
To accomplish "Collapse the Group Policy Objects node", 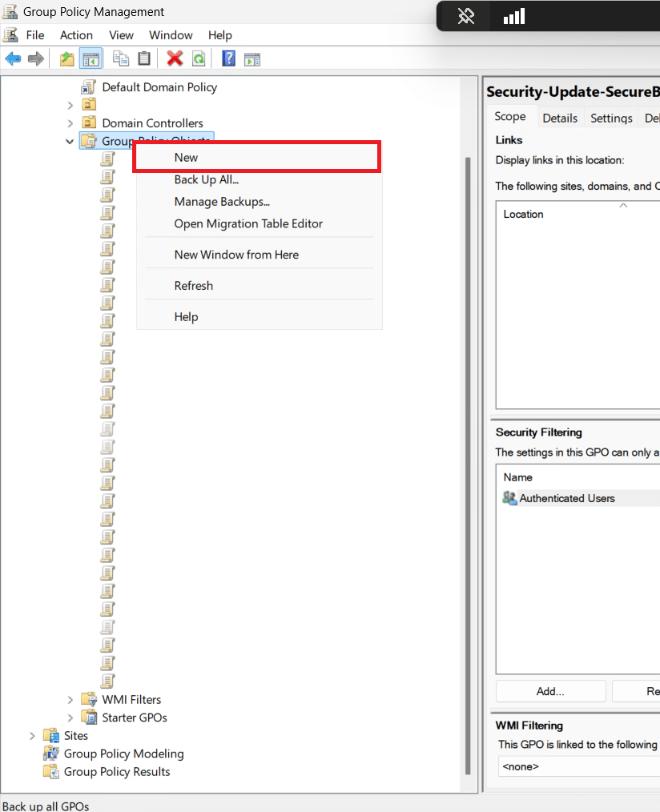I will (70, 142).
